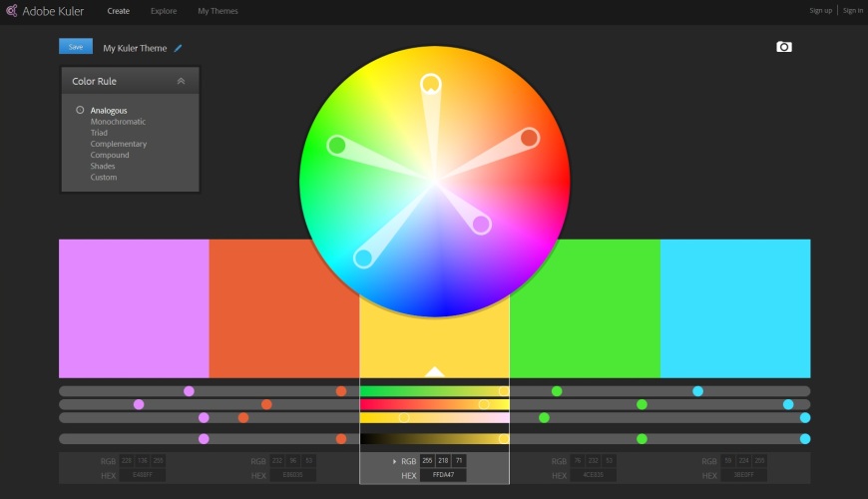
Task: Click the My Kuler Theme title
Action: pyautogui.click(x=135, y=48)
